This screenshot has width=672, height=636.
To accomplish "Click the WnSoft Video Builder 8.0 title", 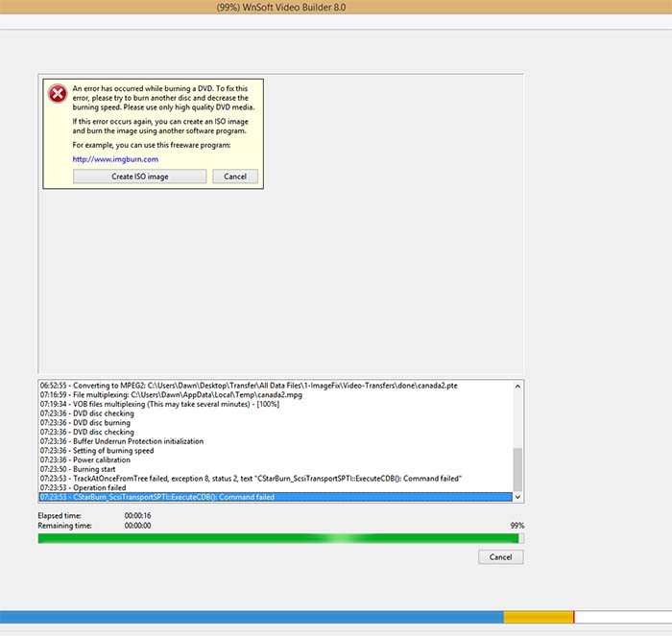I will (281, 8).
